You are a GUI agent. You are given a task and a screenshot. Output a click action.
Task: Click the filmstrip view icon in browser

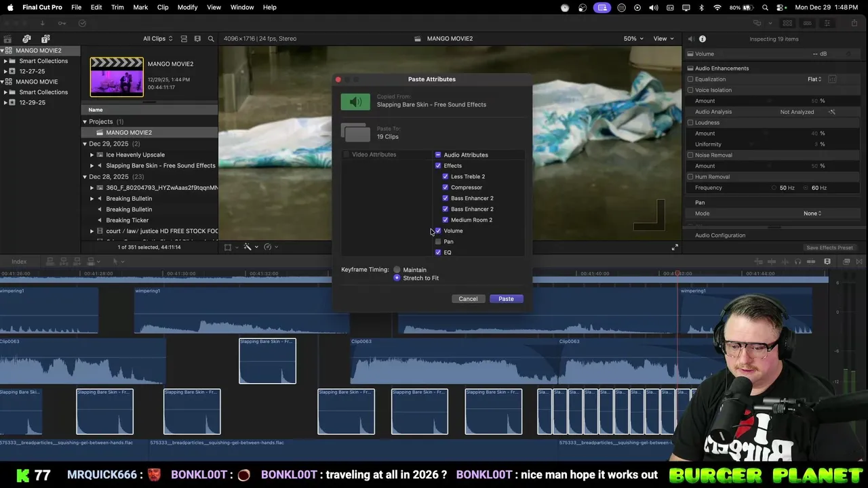point(197,39)
